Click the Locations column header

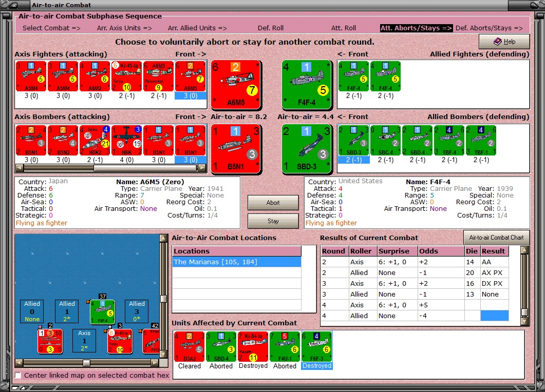click(237, 251)
